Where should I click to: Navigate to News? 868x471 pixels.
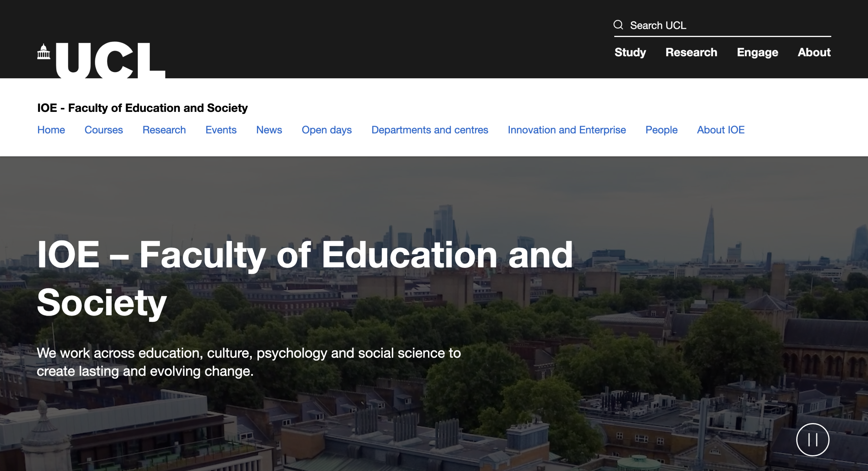pos(269,130)
